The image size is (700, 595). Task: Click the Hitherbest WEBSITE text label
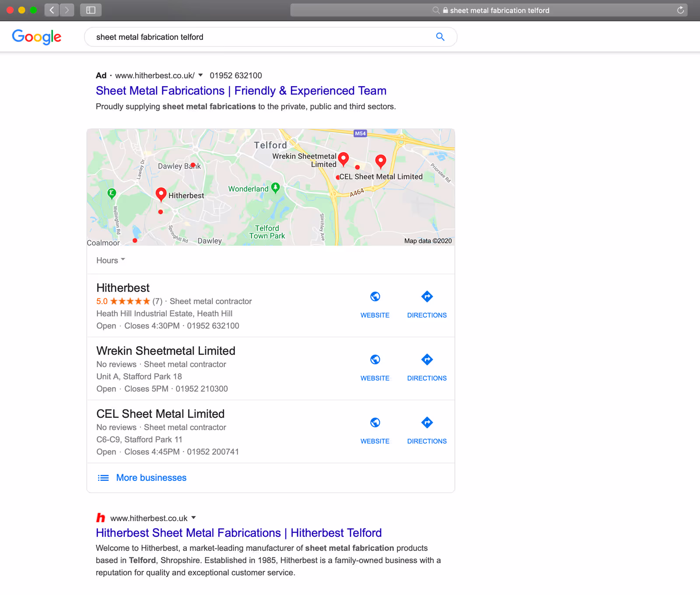[375, 315]
